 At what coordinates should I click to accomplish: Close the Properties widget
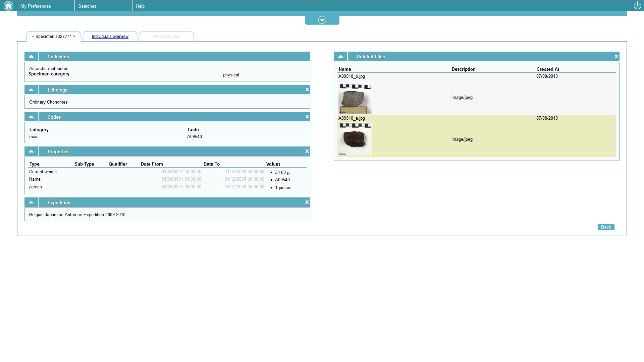pyautogui.click(x=307, y=151)
